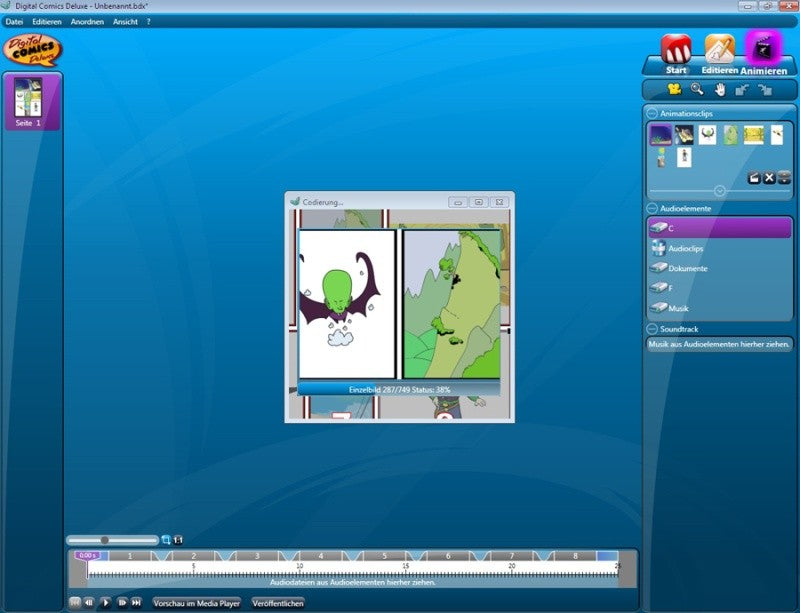Click the Veröffentlichen button
This screenshot has width=800, height=613.
278,603
